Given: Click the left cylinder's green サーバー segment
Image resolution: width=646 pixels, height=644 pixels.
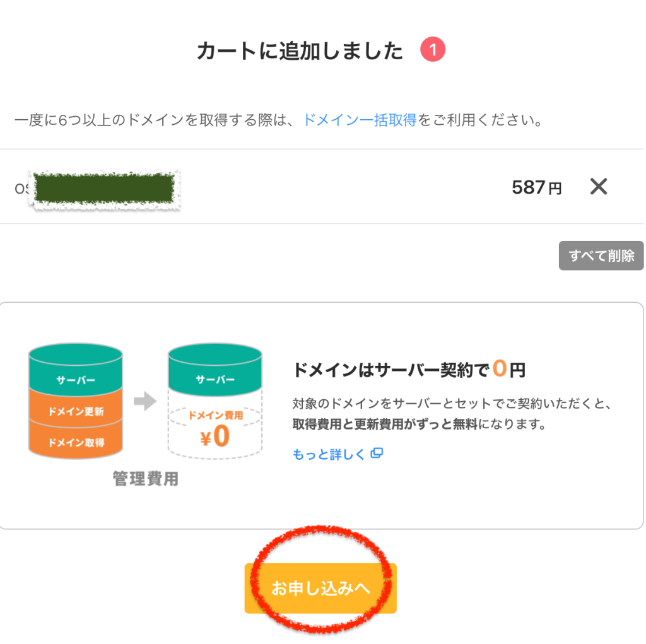Looking at the screenshot, I should click(x=76, y=380).
